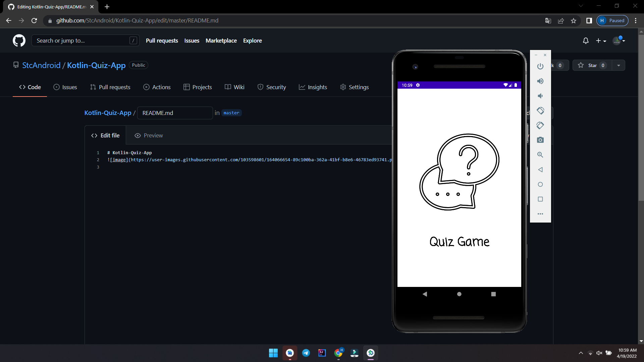Take emulator screenshot with camera icon
The image size is (644, 362).
[540, 140]
